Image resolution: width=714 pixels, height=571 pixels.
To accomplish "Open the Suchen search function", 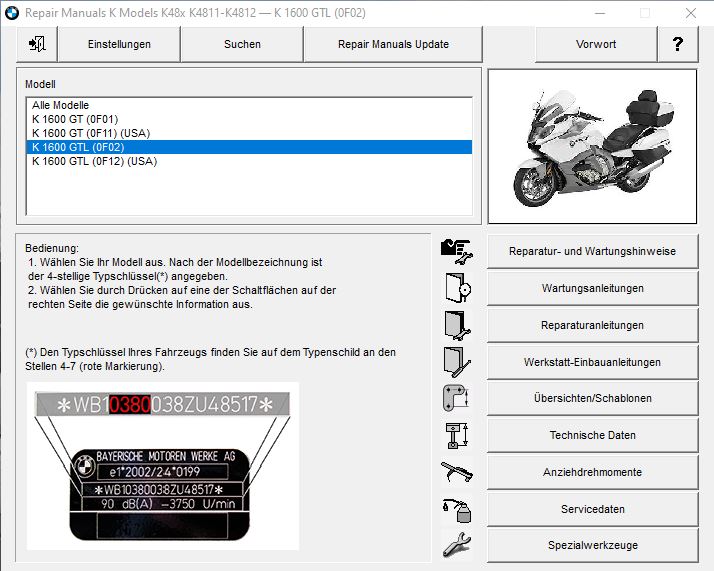I will [x=242, y=44].
